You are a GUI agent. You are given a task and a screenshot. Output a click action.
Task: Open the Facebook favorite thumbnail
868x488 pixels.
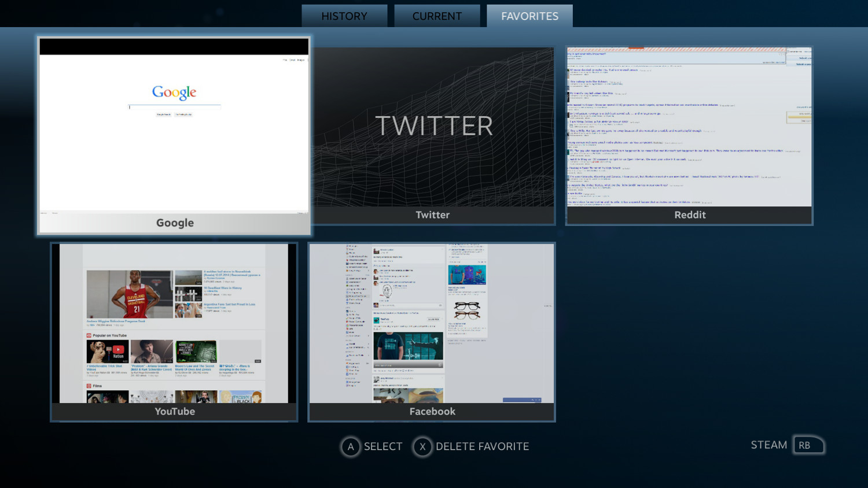432,332
